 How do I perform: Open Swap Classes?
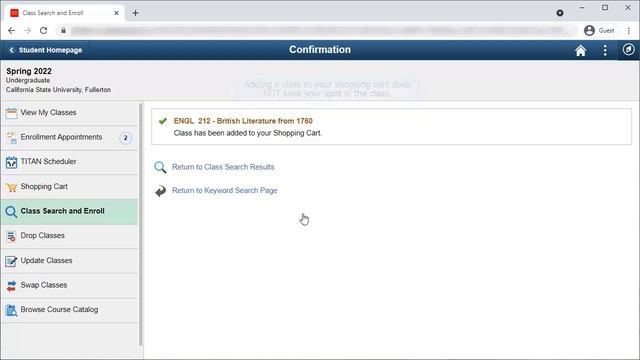(70, 285)
